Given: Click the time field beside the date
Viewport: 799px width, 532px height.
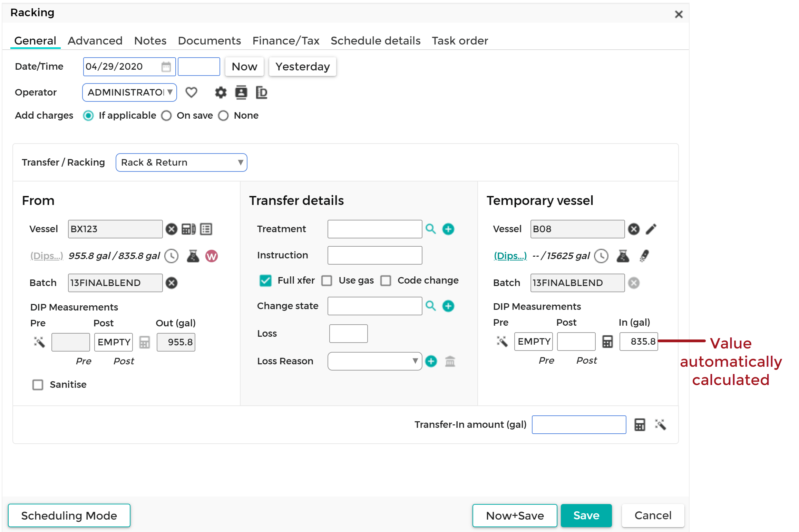Looking at the screenshot, I should [x=199, y=67].
